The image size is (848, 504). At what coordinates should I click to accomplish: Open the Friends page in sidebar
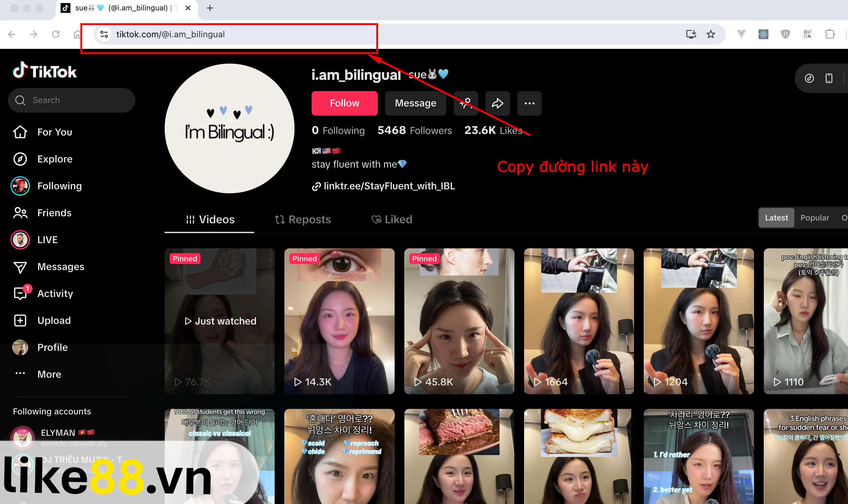tap(54, 213)
